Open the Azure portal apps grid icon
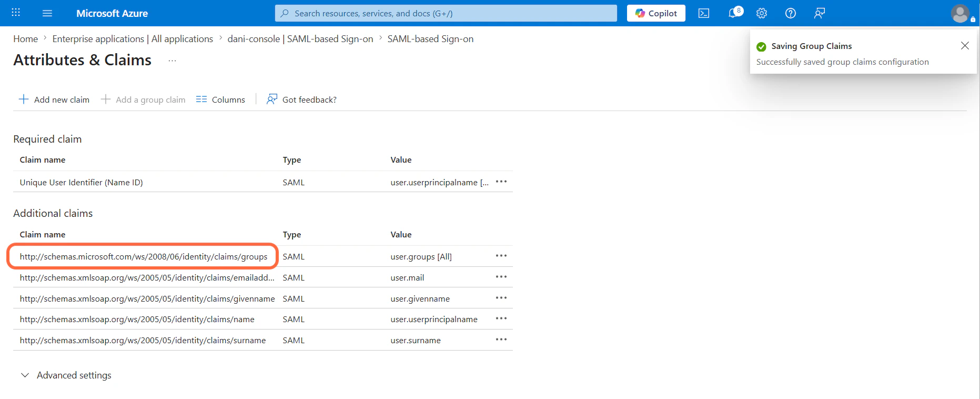This screenshot has height=399, width=980. (x=16, y=13)
